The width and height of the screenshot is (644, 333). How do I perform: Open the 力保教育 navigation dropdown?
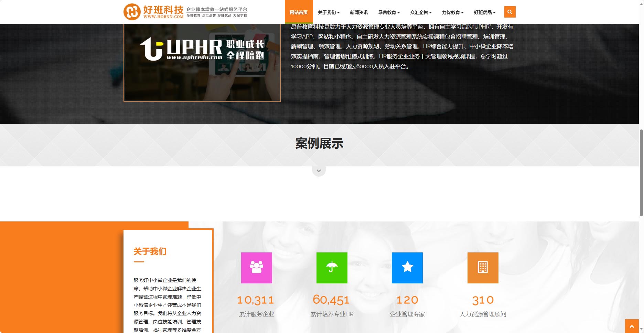(x=452, y=12)
